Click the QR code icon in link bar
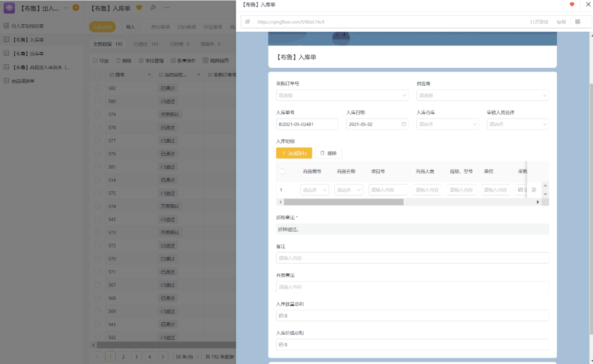The width and height of the screenshot is (593, 364). click(577, 22)
